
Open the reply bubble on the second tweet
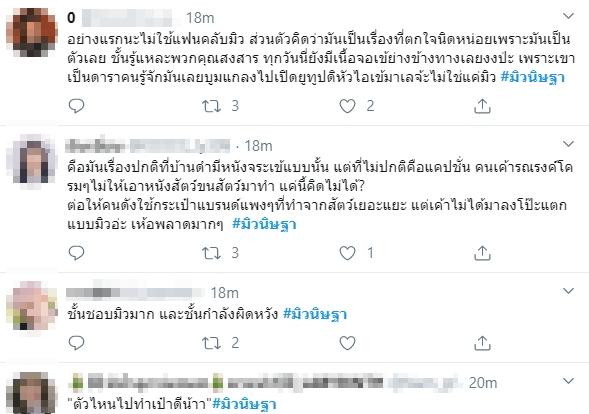76,253
